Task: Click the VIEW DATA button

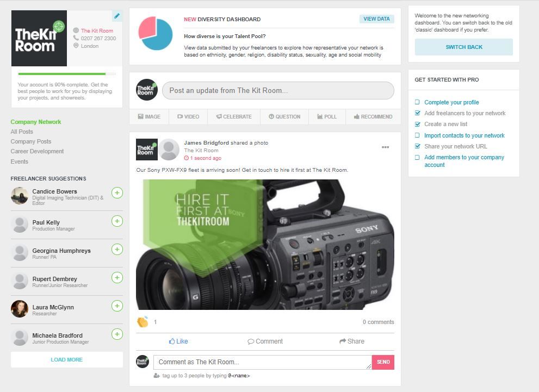Action: [x=377, y=19]
